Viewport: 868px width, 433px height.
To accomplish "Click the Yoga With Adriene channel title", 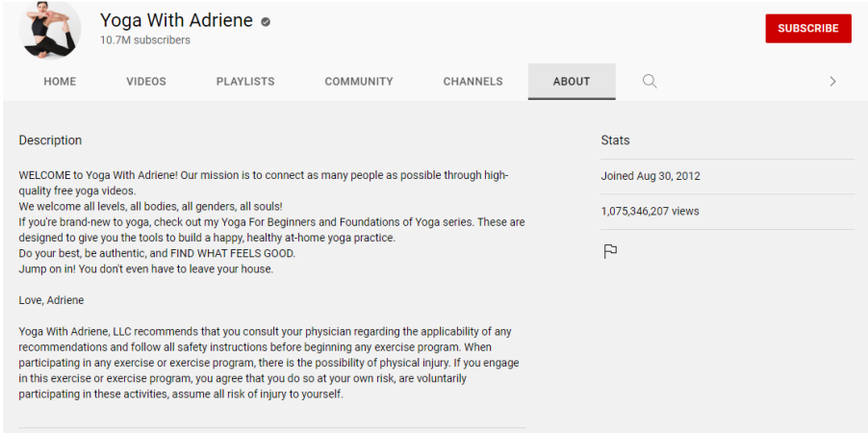I will (176, 21).
